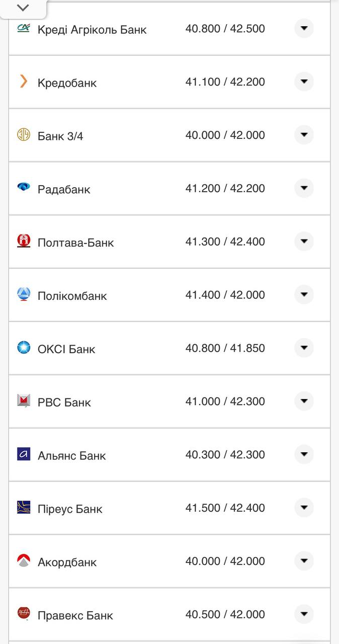Screen dimensions: 339x644
Task: Click the Креді Агріколь Банк logo icon
Action: pyautogui.click(x=24, y=28)
